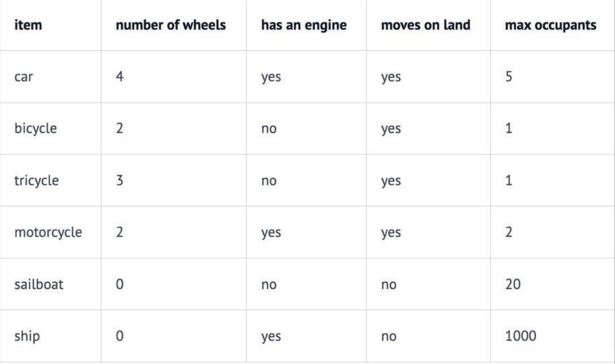615x364 pixels.
Task: Select bicycle's 'no' under has an engine
Action: pos(269,129)
